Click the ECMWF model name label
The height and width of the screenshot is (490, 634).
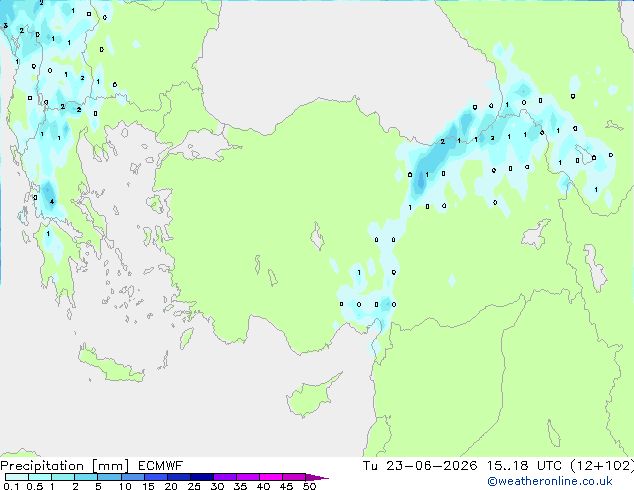pos(161,466)
